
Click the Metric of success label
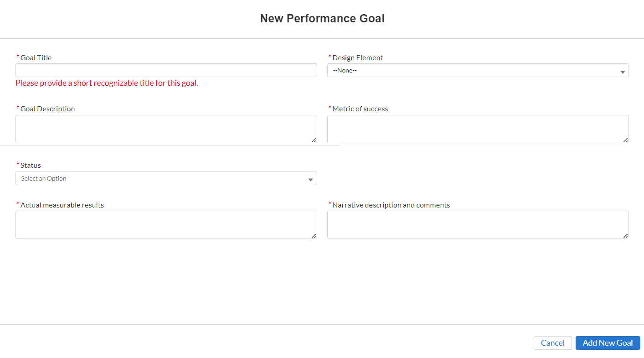pyautogui.click(x=360, y=109)
